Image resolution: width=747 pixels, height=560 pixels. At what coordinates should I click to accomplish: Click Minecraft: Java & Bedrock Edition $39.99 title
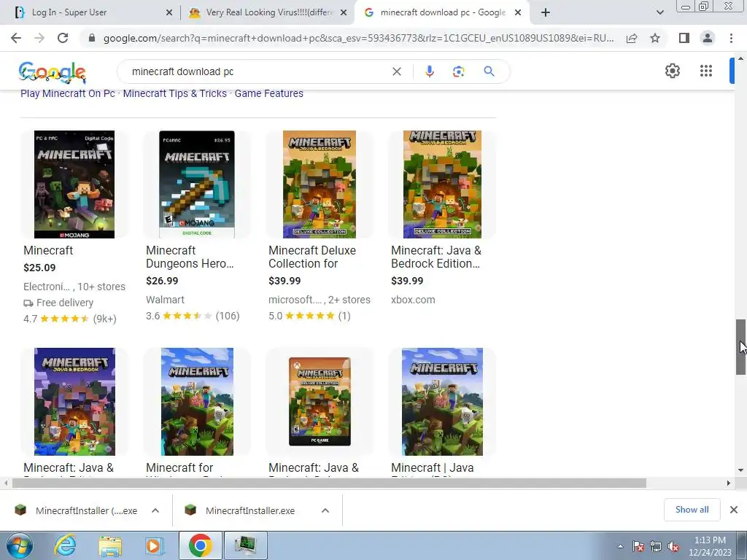coord(436,257)
